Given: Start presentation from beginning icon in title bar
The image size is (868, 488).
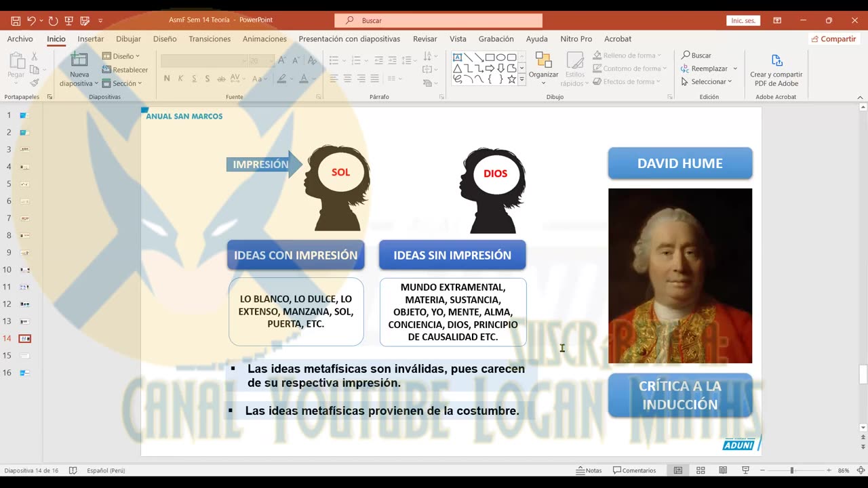Looking at the screenshot, I should [x=68, y=21].
